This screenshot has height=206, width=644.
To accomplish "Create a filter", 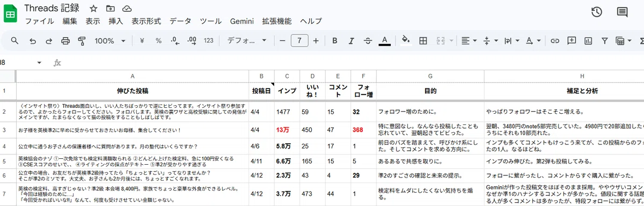I will coord(605,41).
